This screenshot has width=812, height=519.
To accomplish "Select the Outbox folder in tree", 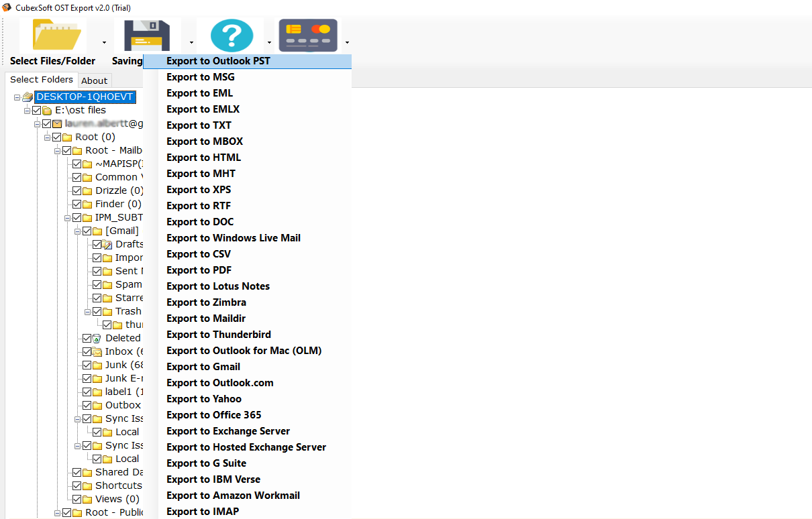I will tap(123, 405).
